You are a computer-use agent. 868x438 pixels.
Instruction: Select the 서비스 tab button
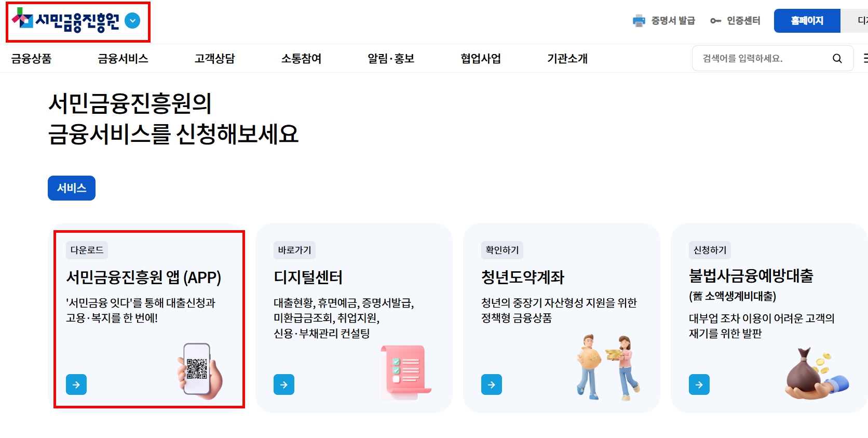72,188
